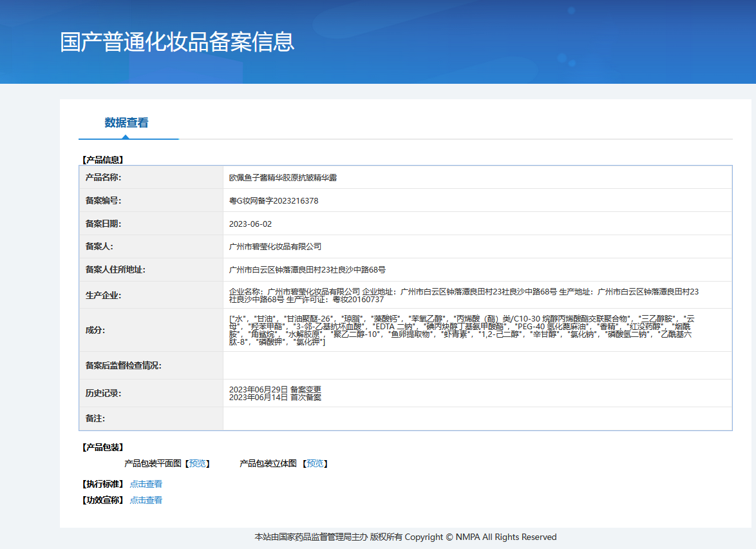Click the 国产普通化妆品备案信息 page title

[177, 42]
